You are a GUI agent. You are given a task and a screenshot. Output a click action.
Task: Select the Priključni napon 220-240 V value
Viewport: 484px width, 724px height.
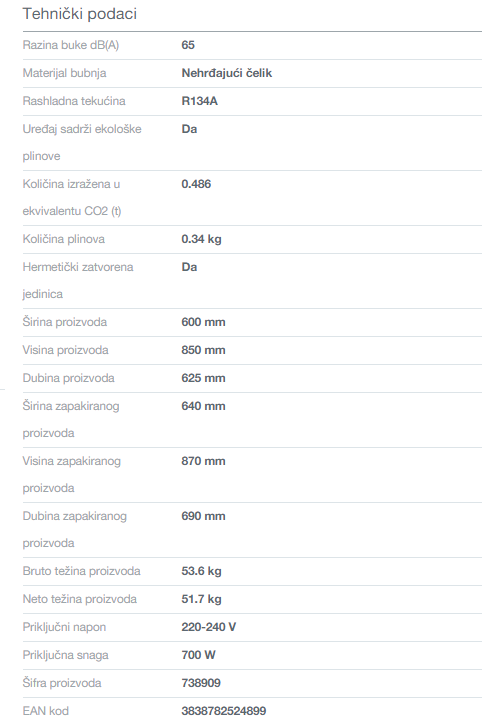(209, 627)
